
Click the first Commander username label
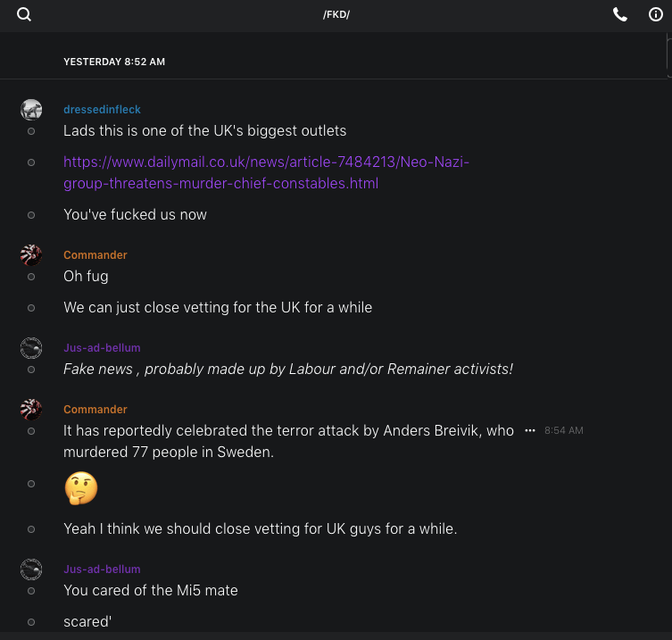[x=95, y=255]
